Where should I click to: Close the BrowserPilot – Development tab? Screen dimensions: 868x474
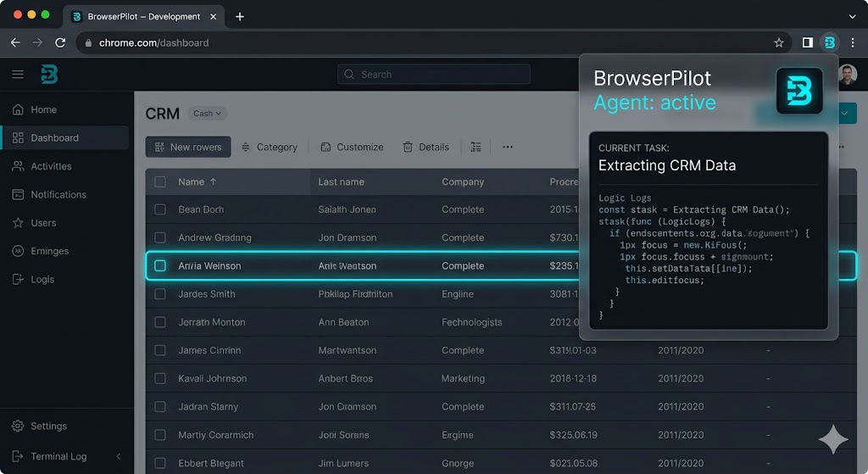[213, 17]
